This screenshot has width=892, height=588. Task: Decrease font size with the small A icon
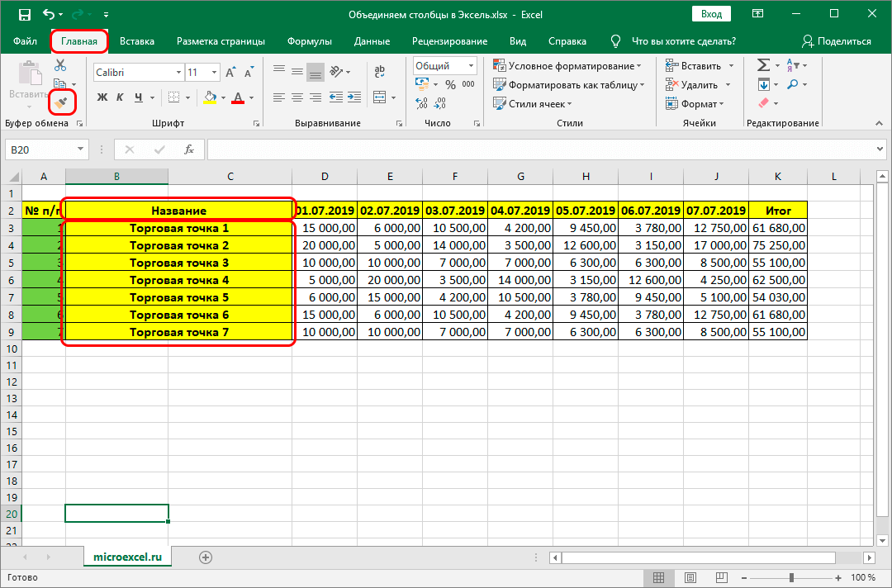click(x=249, y=72)
